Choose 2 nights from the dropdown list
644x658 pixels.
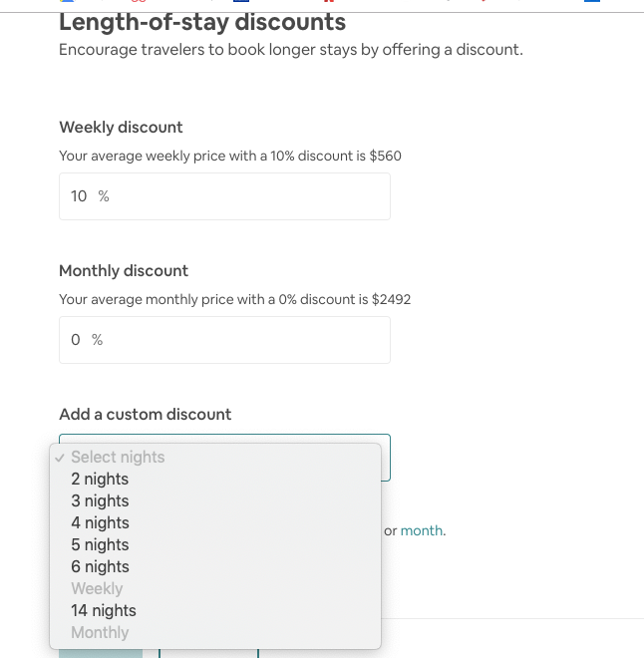click(x=100, y=480)
